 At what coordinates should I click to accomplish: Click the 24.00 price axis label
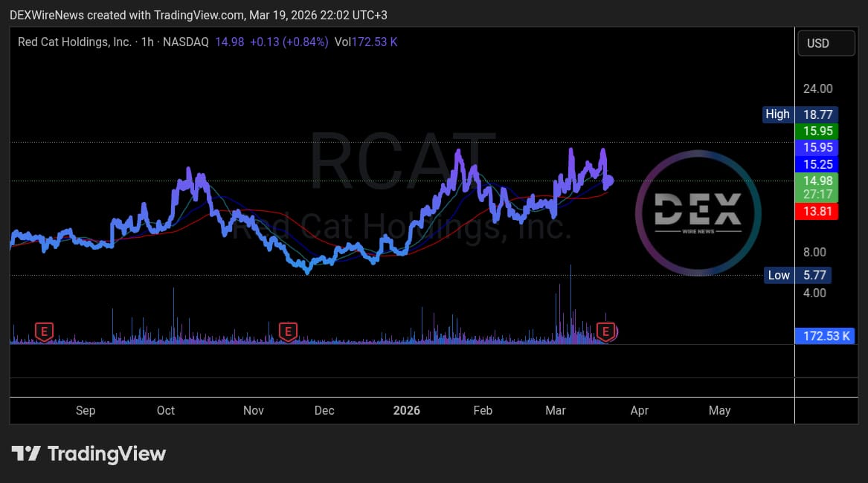817,88
